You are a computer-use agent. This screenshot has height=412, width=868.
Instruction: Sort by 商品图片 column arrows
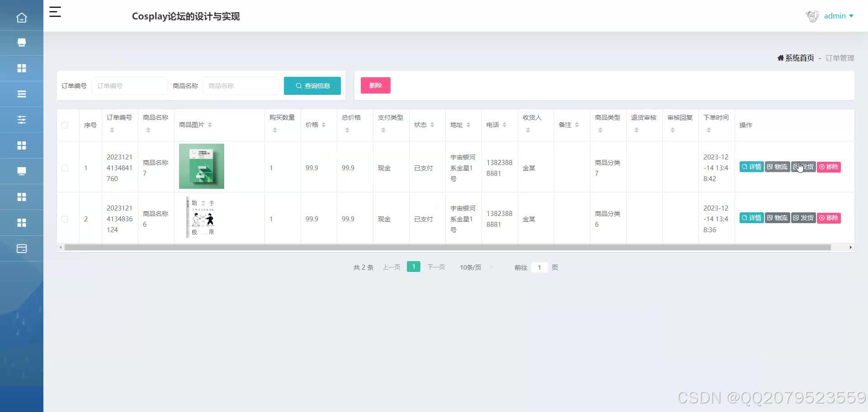tap(210, 125)
